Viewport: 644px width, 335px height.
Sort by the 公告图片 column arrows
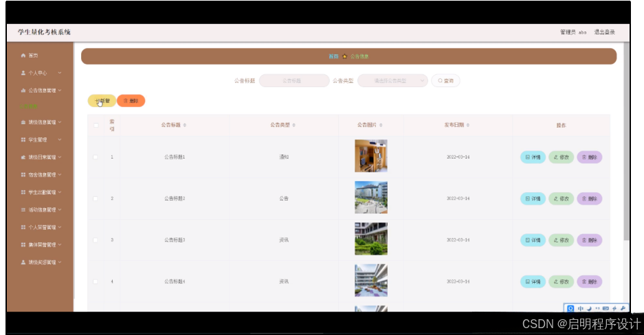point(381,125)
